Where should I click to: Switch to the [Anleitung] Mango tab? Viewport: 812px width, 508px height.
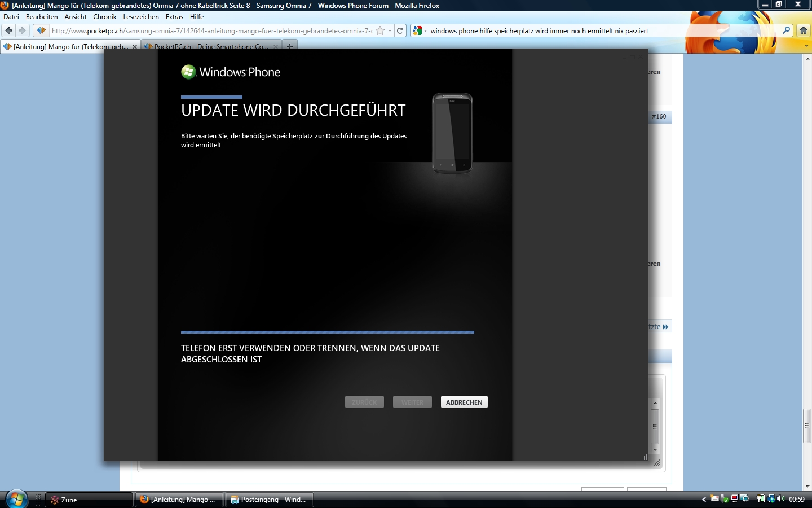click(70, 46)
